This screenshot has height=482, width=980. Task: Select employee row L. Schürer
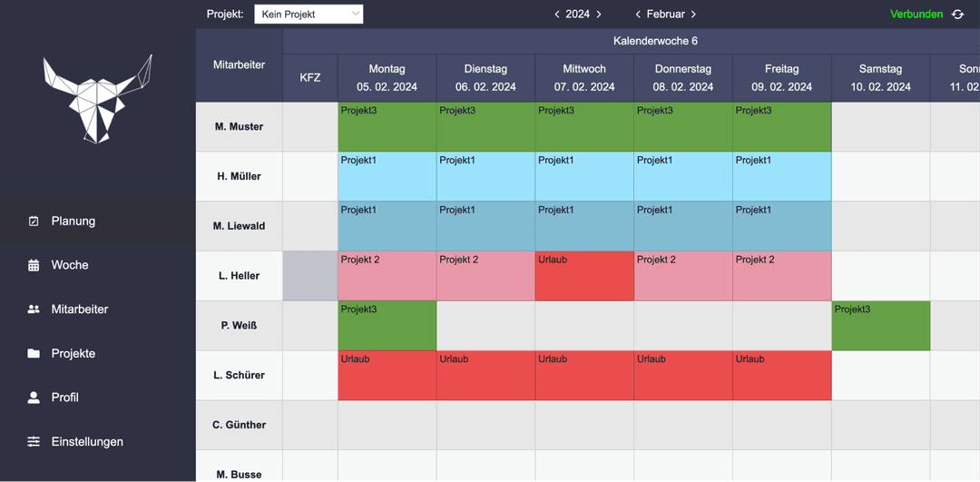click(x=239, y=375)
